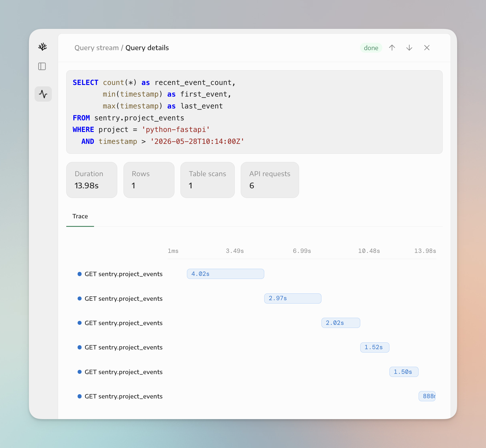Click the Rows stat card

coord(149,180)
